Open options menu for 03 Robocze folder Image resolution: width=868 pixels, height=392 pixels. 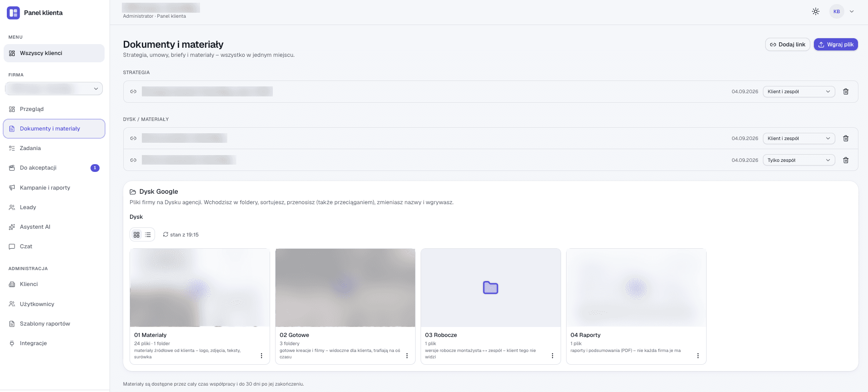(552, 356)
